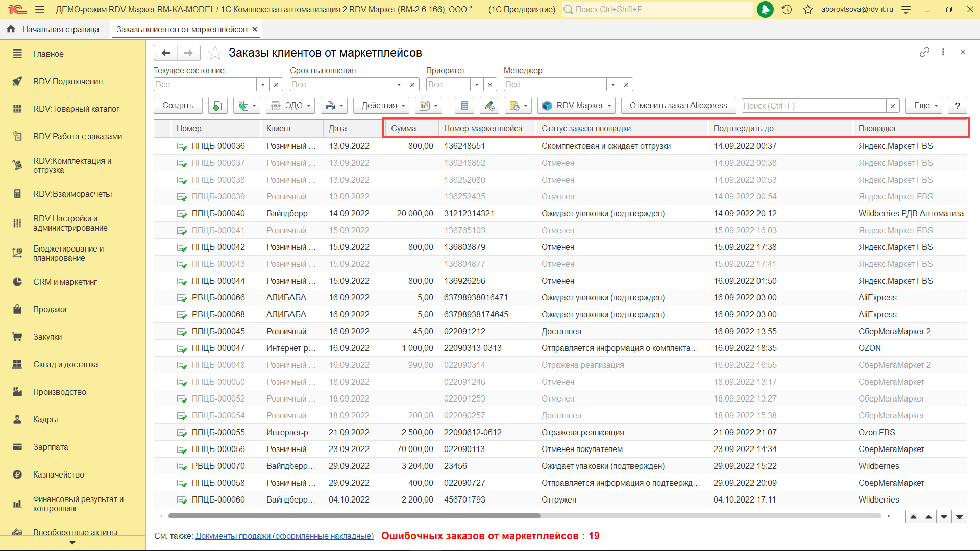Open the print icon dropdown
The width and height of the screenshot is (980, 551).
click(x=334, y=106)
